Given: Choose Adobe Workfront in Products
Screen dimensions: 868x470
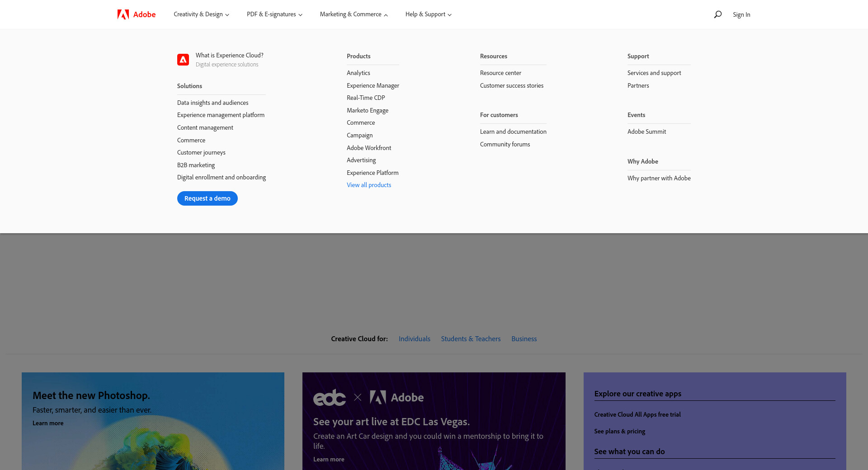Looking at the screenshot, I should click(x=369, y=148).
